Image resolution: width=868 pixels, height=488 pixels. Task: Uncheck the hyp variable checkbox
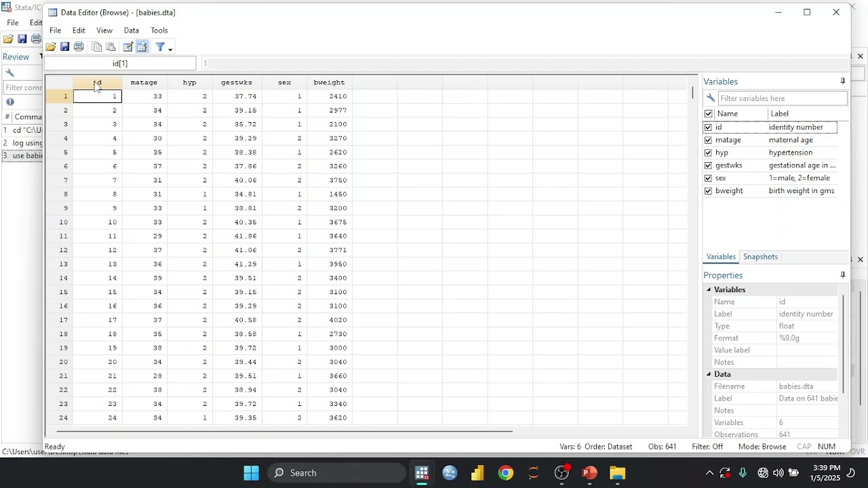point(709,153)
